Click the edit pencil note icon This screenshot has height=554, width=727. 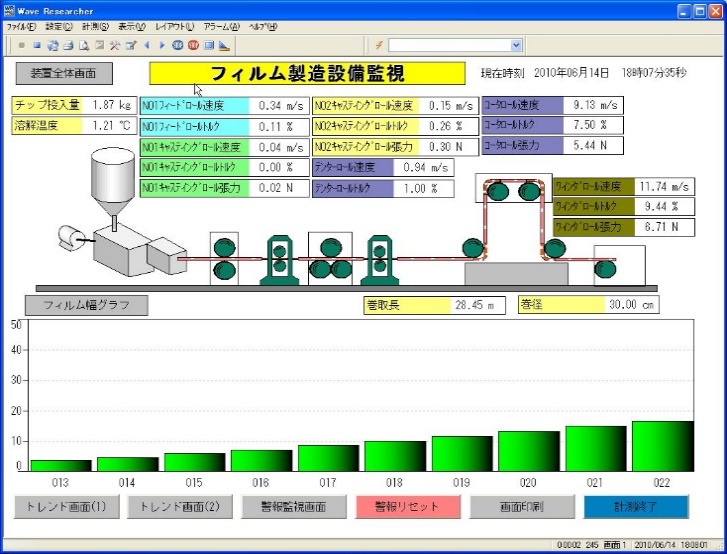click(131, 45)
